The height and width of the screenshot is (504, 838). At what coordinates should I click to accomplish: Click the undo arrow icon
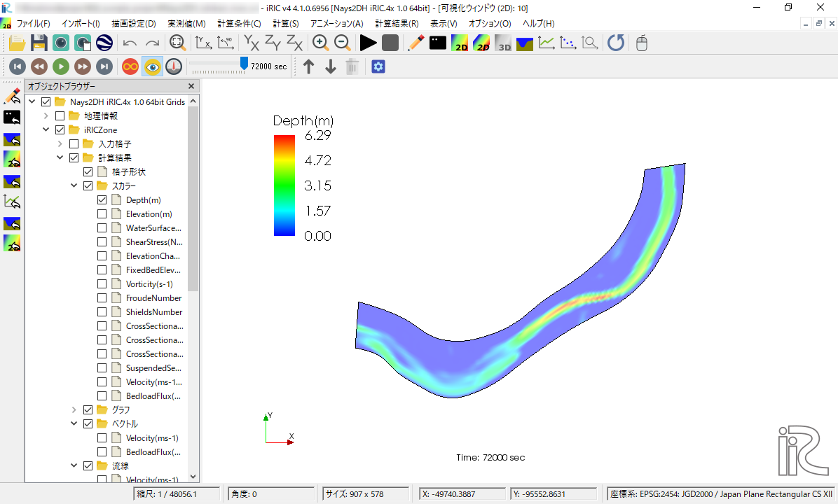click(x=130, y=43)
